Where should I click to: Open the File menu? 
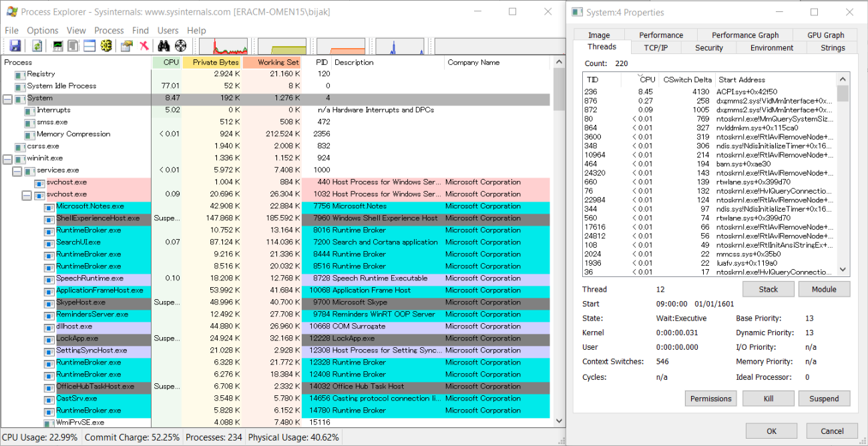(12, 30)
